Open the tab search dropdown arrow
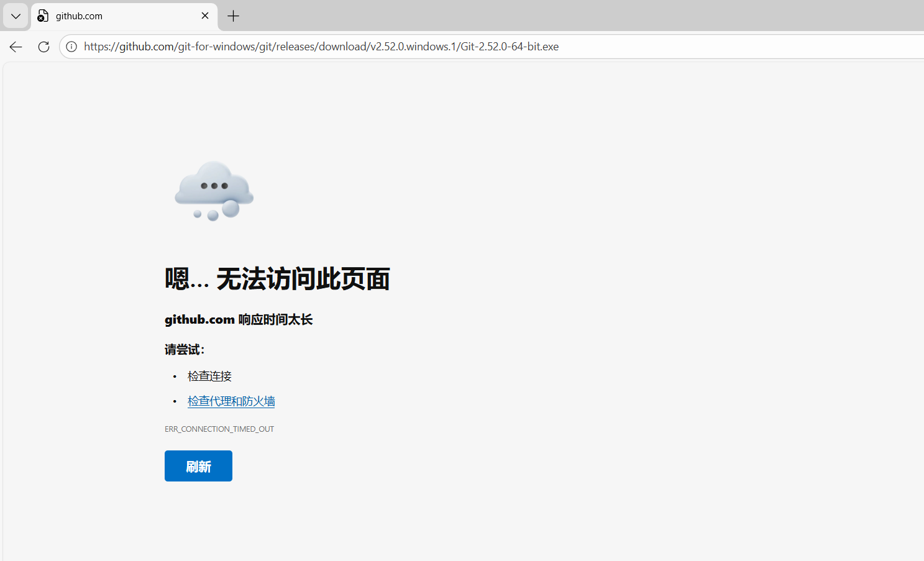 click(16, 16)
